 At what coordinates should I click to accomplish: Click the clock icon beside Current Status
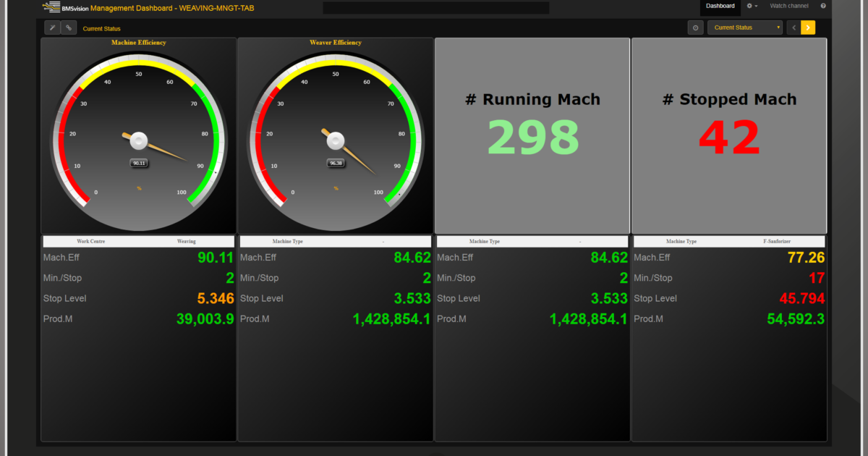click(x=695, y=28)
